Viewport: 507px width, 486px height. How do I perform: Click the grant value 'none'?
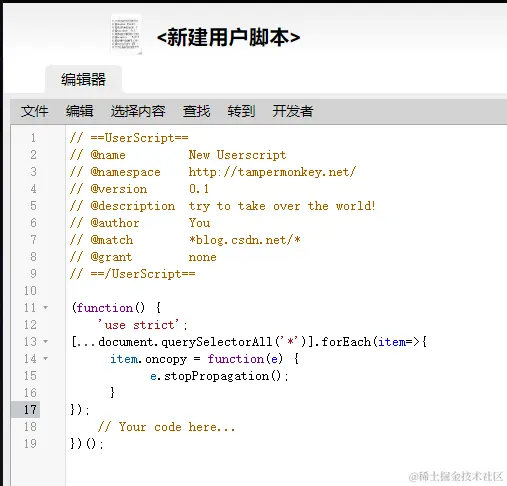[x=202, y=257]
